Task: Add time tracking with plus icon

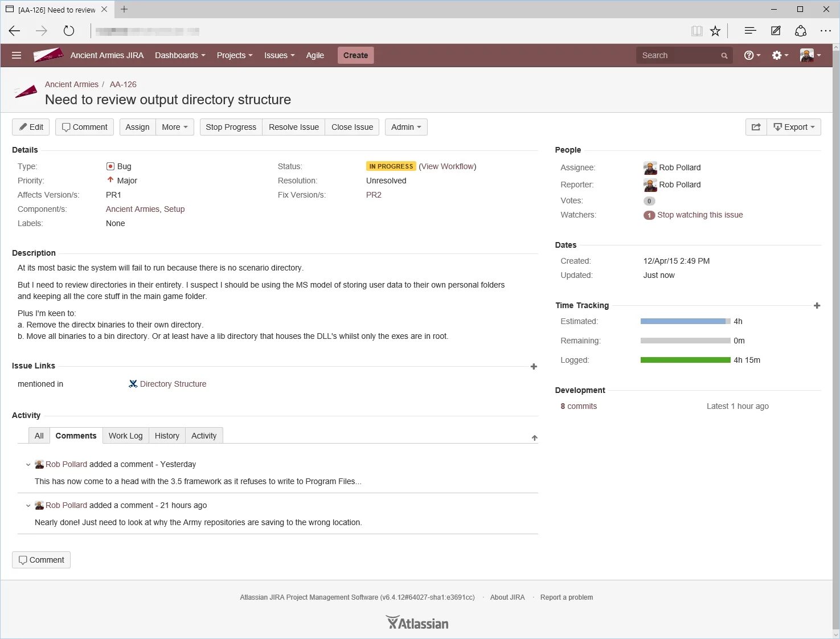Action: click(817, 306)
